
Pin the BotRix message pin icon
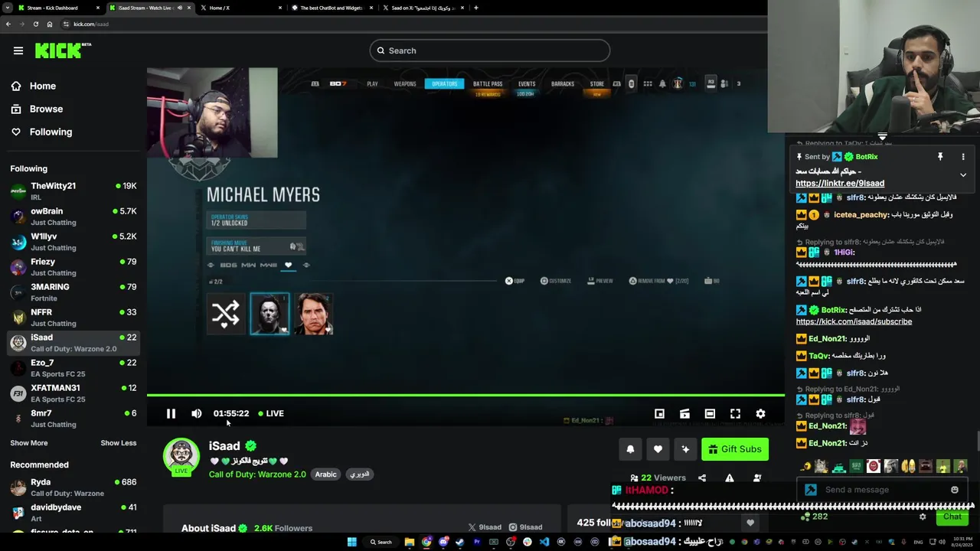tap(940, 156)
